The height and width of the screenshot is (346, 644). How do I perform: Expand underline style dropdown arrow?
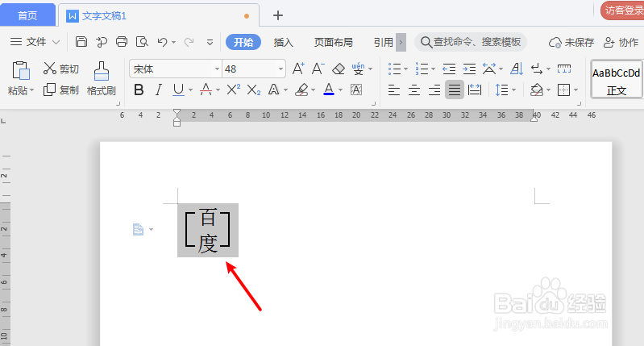click(x=190, y=90)
